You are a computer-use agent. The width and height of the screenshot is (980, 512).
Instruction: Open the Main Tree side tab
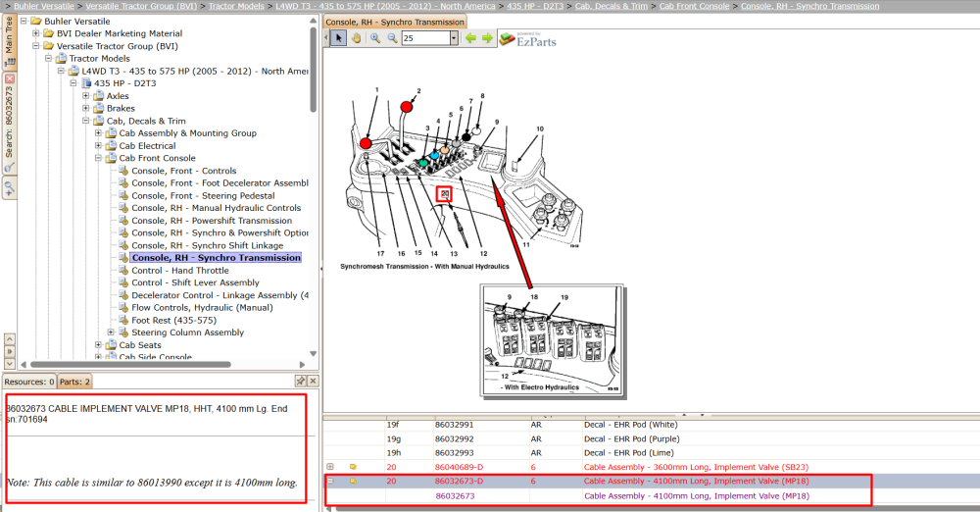pos(9,41)
